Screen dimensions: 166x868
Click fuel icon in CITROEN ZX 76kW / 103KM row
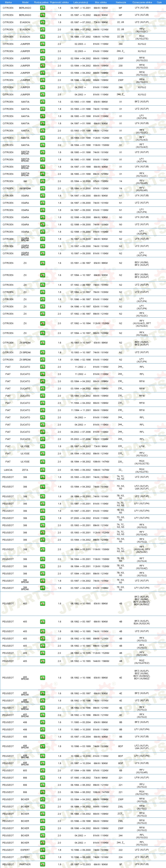[x=42, y=292]
